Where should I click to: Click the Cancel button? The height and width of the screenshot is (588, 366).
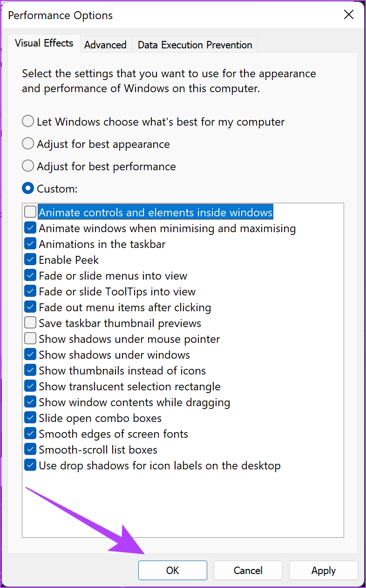(248, 570)
